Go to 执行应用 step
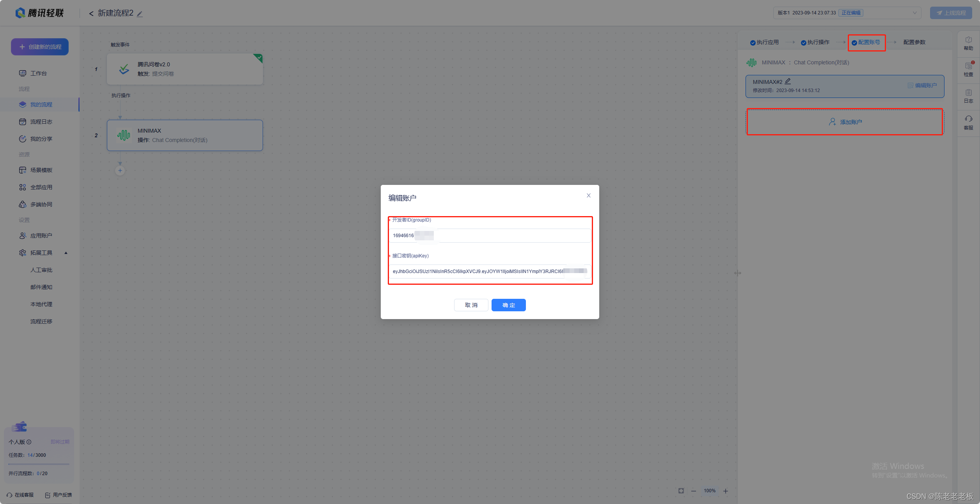 point(764,42)
